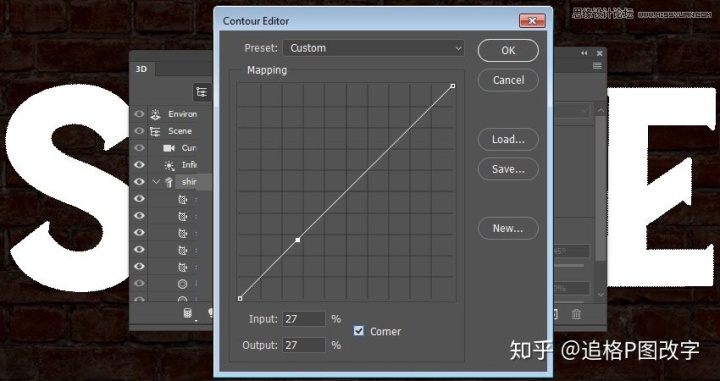Click the Load... button
The width and height of the screenshot is (720, 381).
508,140
